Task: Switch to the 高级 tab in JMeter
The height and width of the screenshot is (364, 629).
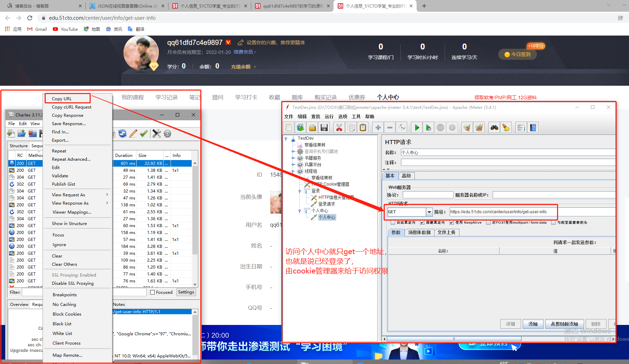Action: (x=406, y=176)
